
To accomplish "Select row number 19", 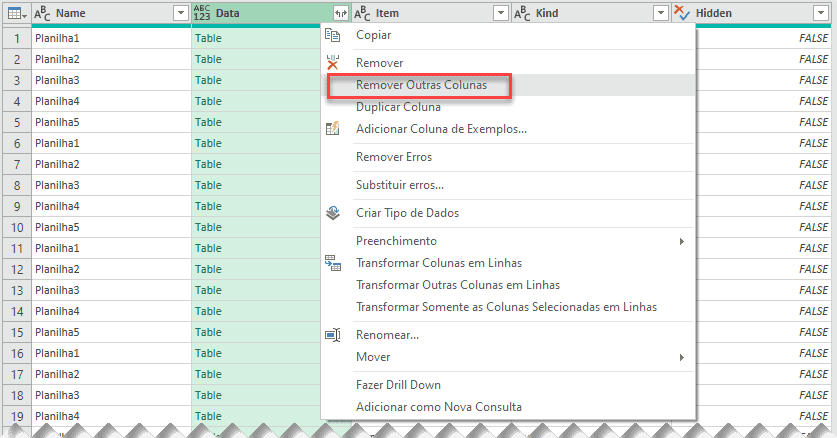I will (17, 416).
